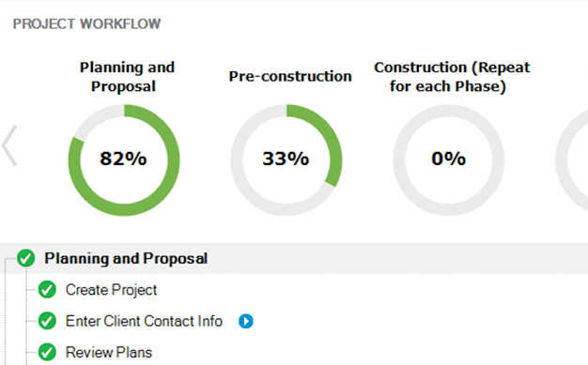588x365 pixels.
Task: Toggle the Enter Client Contact Info checkmark
Action: 47,321
